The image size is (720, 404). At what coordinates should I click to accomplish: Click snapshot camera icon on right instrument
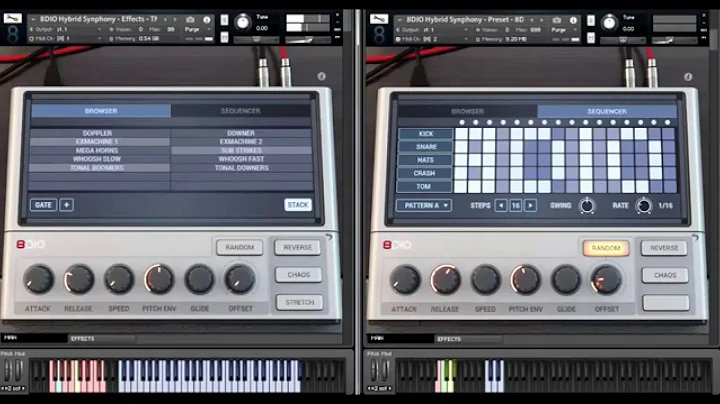[x=557, y=20]
